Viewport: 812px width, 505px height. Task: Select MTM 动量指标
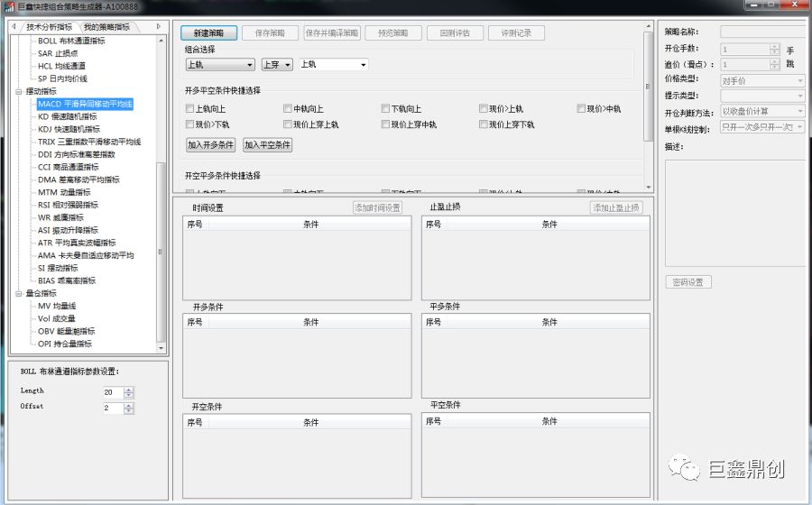[x=64, y=192]
